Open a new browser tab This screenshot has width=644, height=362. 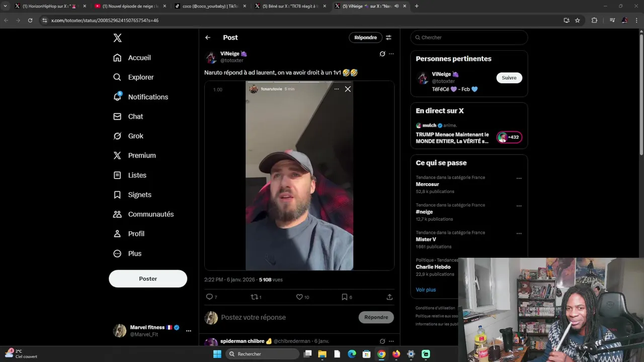(417, 6)
